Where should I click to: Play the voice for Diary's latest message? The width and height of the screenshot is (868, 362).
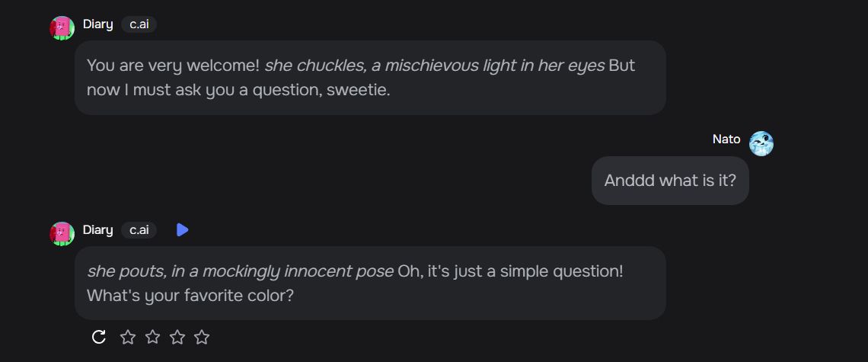click(x=183, y=229)
